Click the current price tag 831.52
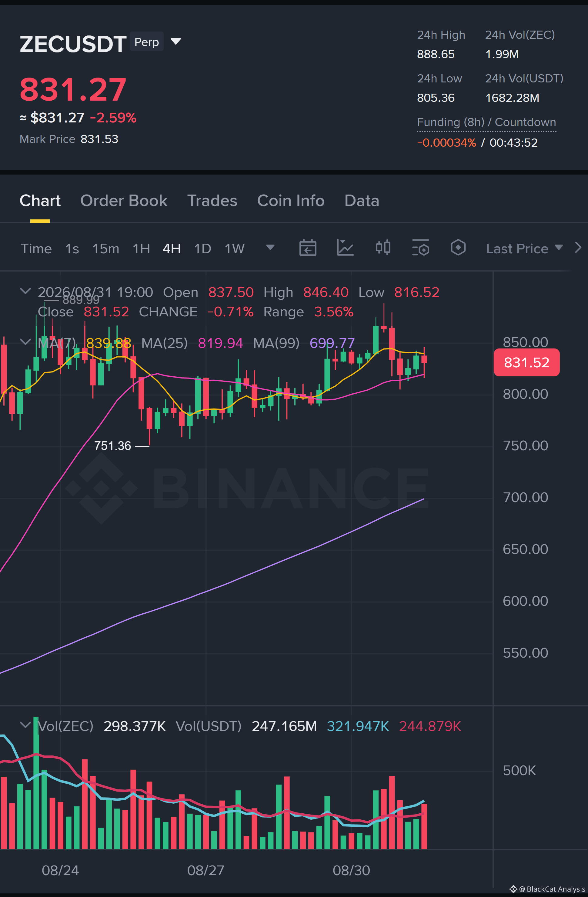This screenshot has height=897, width=588. (526, 362)
